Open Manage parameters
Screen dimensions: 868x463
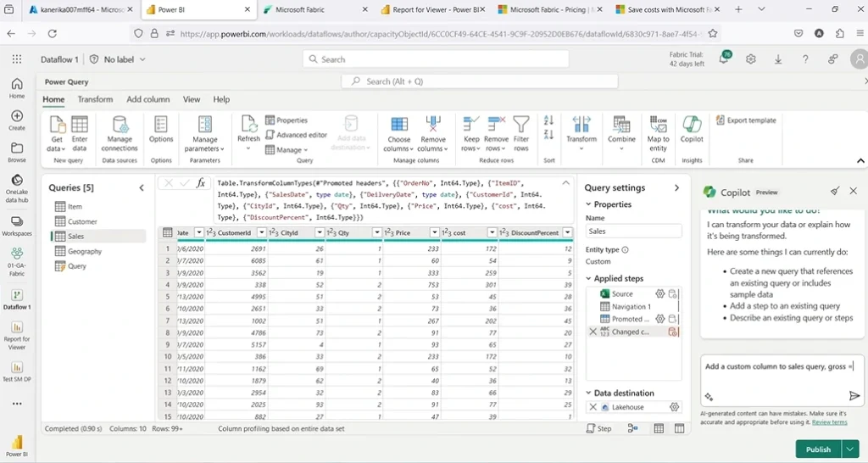click(205, 134)
